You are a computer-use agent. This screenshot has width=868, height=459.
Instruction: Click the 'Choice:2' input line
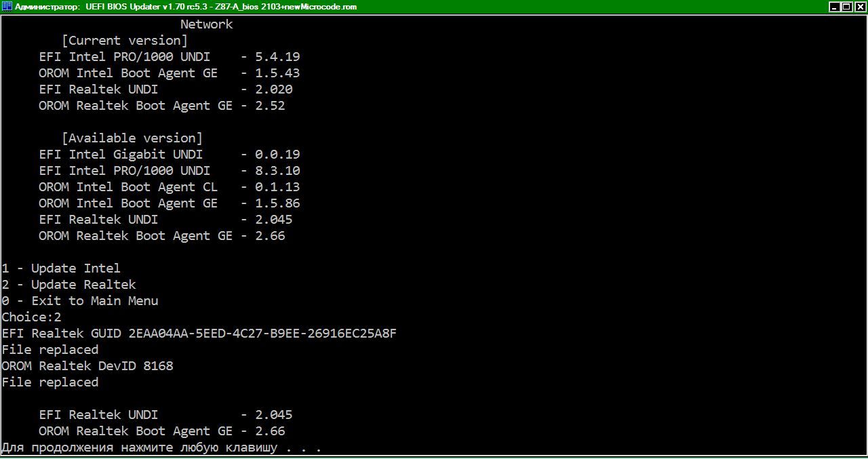tap(31, 317)
